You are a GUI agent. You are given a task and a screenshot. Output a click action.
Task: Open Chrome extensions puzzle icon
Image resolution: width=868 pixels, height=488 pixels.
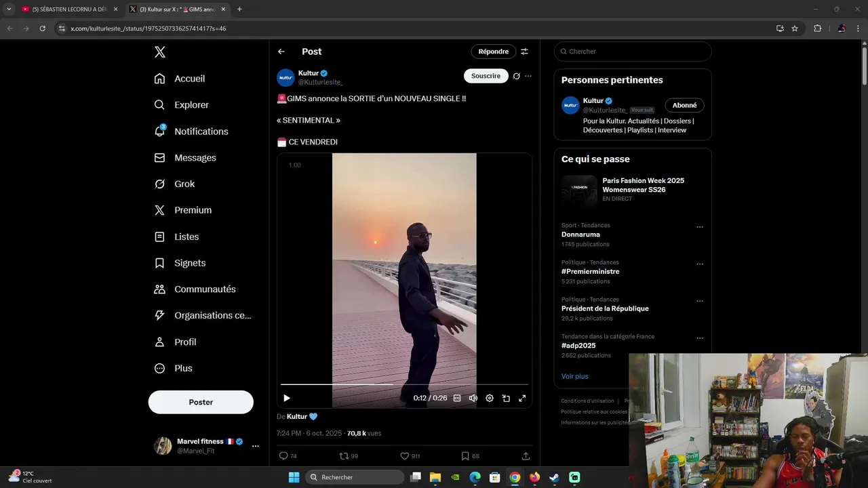click(x=817, y=28)
